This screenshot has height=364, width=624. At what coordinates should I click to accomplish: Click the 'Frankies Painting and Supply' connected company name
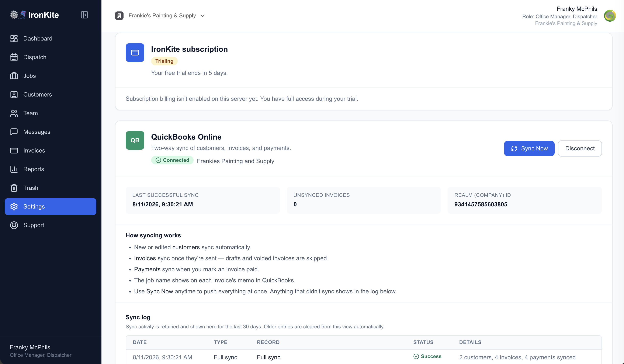pyautogui.click(x=236, y=161)
